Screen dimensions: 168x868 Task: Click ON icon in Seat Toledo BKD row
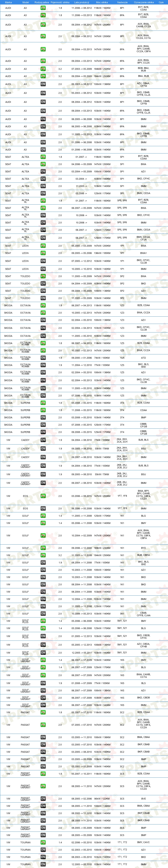tap(43, 284)
